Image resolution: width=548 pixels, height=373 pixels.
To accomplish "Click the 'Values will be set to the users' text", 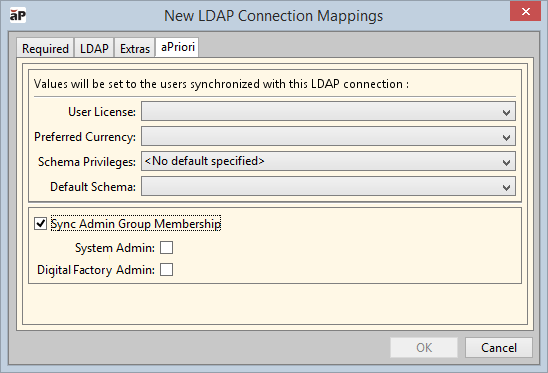I will (221, 84).
